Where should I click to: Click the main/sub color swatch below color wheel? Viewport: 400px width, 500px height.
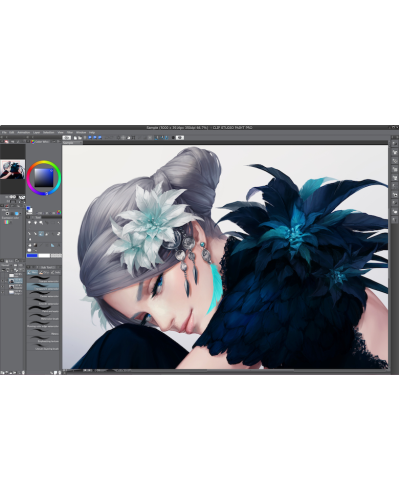click(29, 210)
